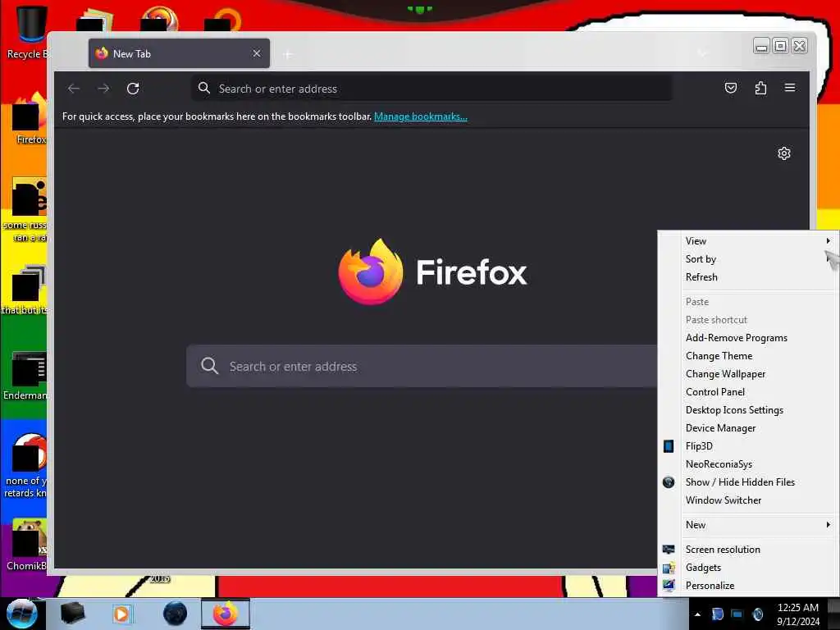Image resolution: width=840 pixels, height=630 pixels.
Task: Open the Windows Start orb
Action: [22, 614]
